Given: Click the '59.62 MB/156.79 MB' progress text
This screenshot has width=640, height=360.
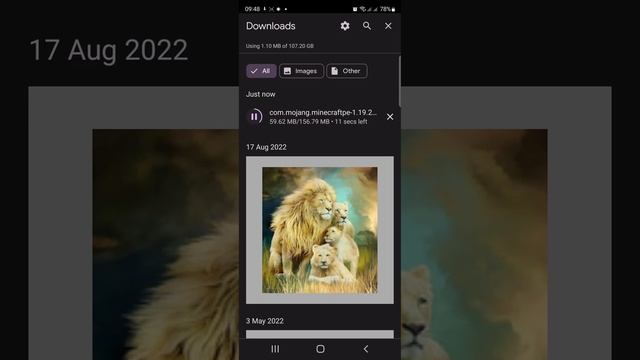Looking at the screenshot, I should [299, 122].
